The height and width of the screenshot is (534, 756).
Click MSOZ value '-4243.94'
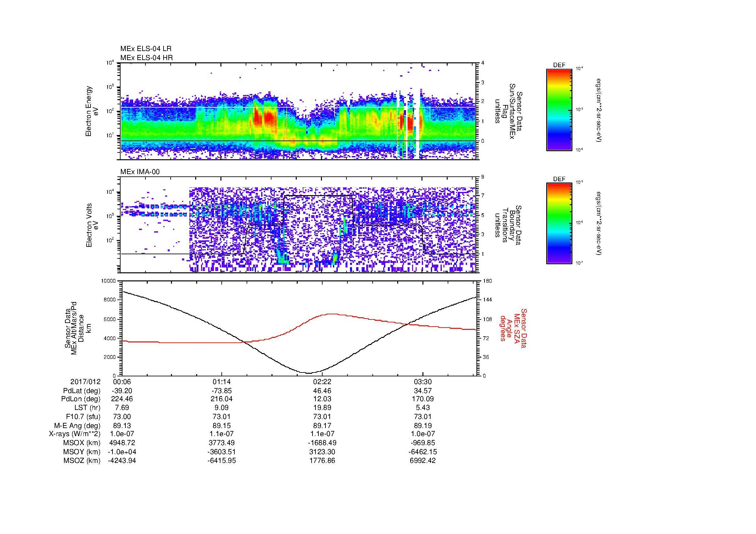tap(122, 461)
